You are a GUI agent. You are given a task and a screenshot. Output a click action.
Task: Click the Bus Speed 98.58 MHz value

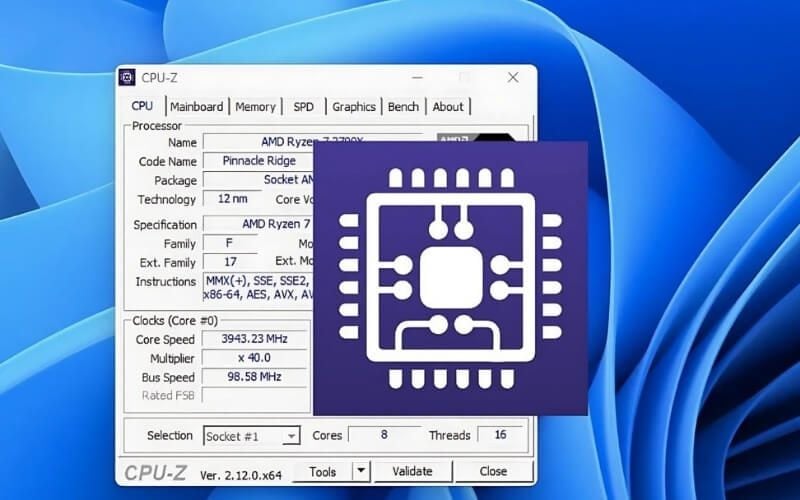click(x=255, y=377)
